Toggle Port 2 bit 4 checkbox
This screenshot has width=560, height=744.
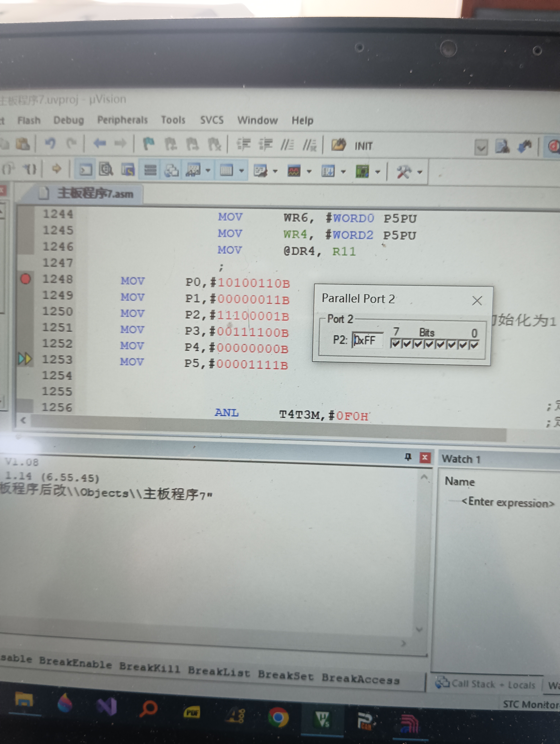coord(429,344)
